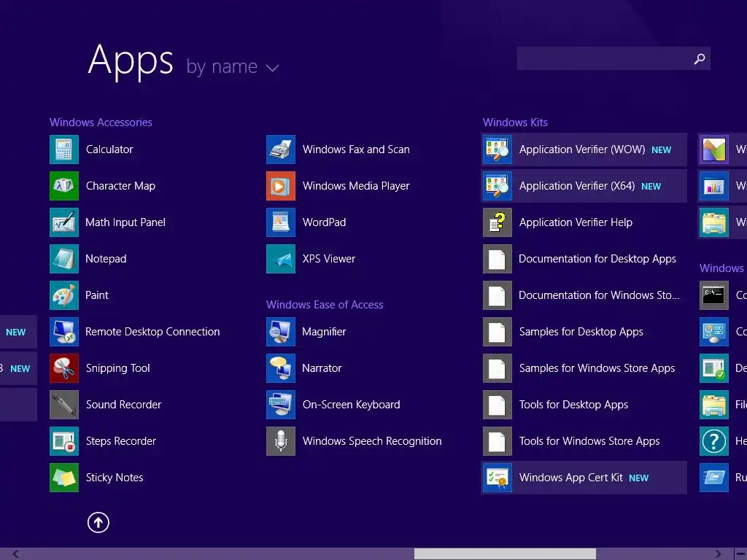Click the Command Prompt icon at the right edge
This screenshot has height=560, width=747.
pos(713,295)
